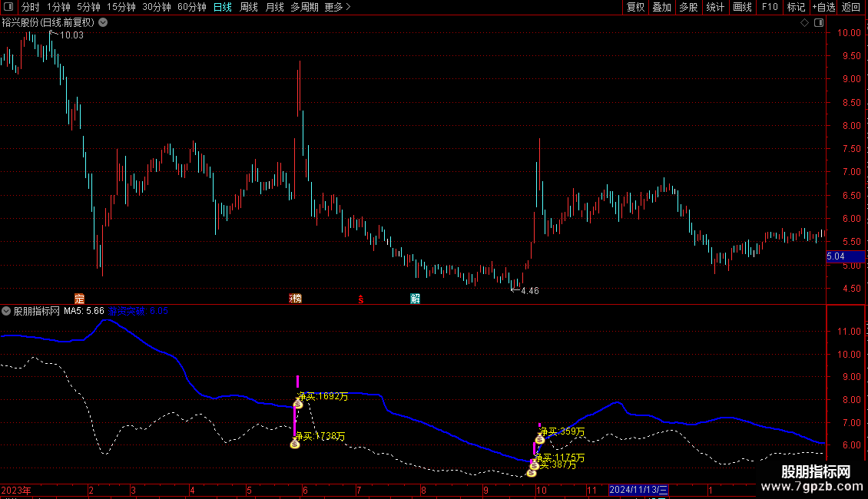Switch to the 1分钟 period

pyautogui.click(x=58, y=7)
